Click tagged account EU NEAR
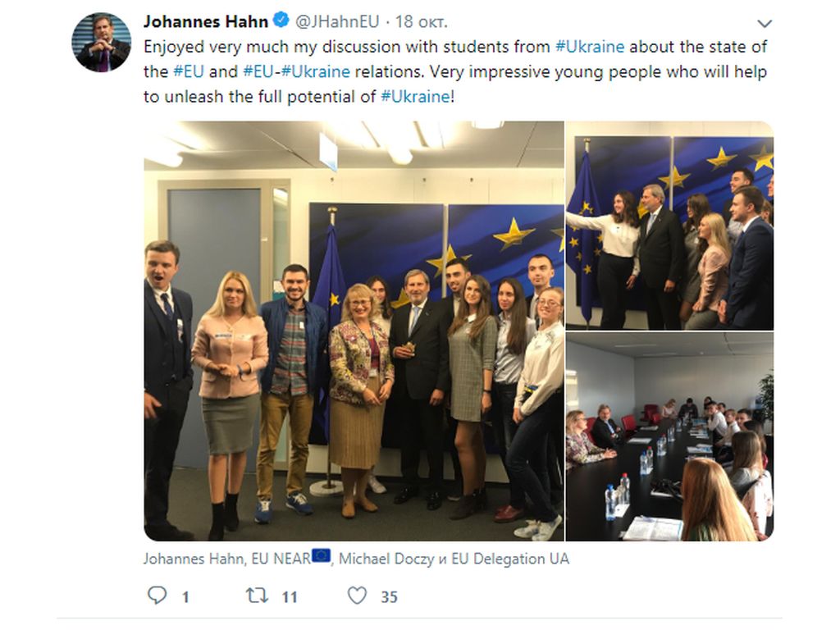840x630 pixels. [281, 559]
